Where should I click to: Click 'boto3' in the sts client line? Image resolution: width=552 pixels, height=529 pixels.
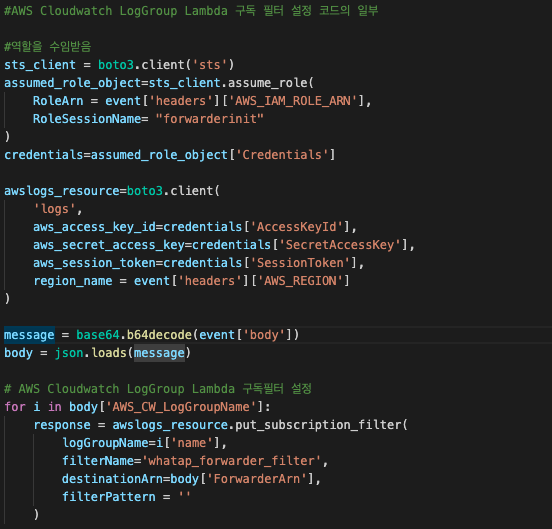click(116, 65)
